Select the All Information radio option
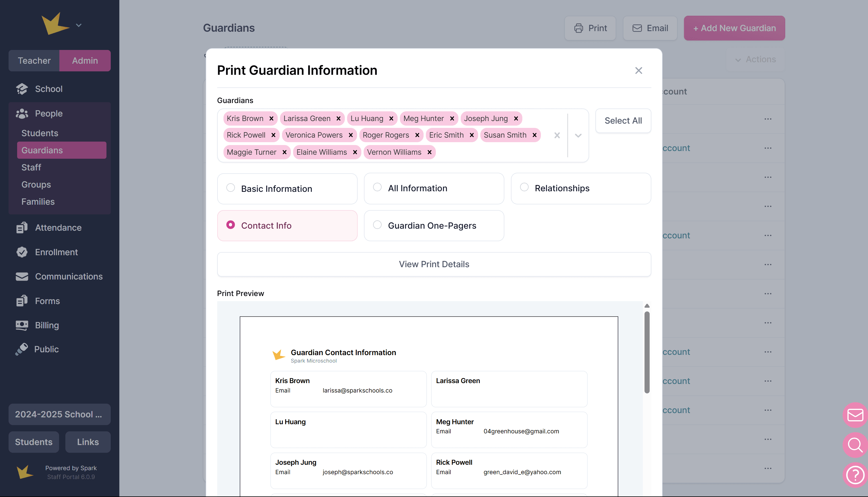The width and height of the screenshot is (868, 497). tap(377, 187)
